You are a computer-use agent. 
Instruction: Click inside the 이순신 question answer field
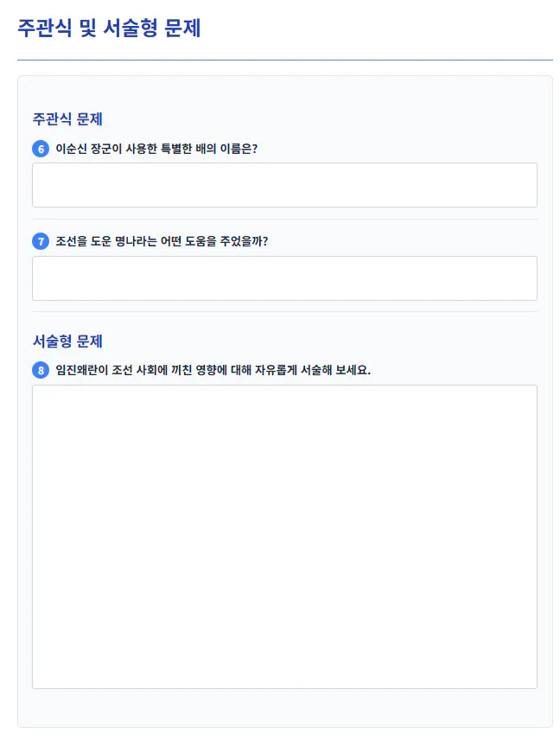285,184
